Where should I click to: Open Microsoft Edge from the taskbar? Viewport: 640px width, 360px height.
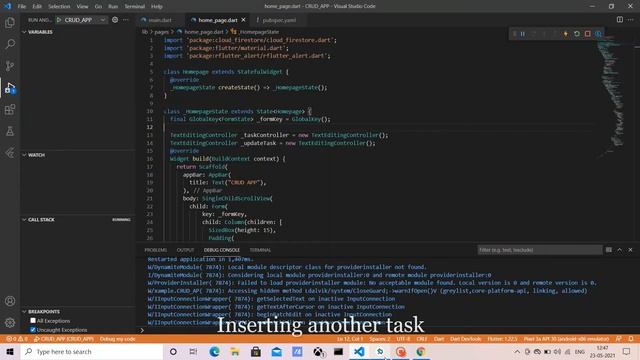click(214, 351)
